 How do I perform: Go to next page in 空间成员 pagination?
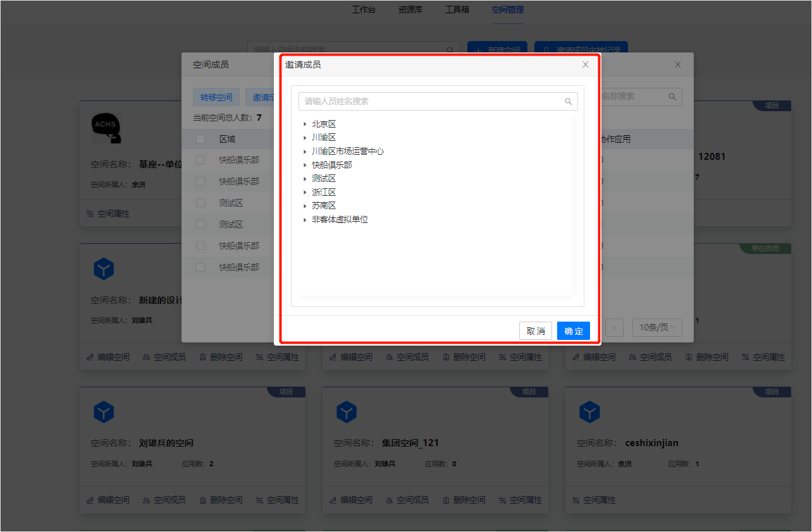[615, 327]
